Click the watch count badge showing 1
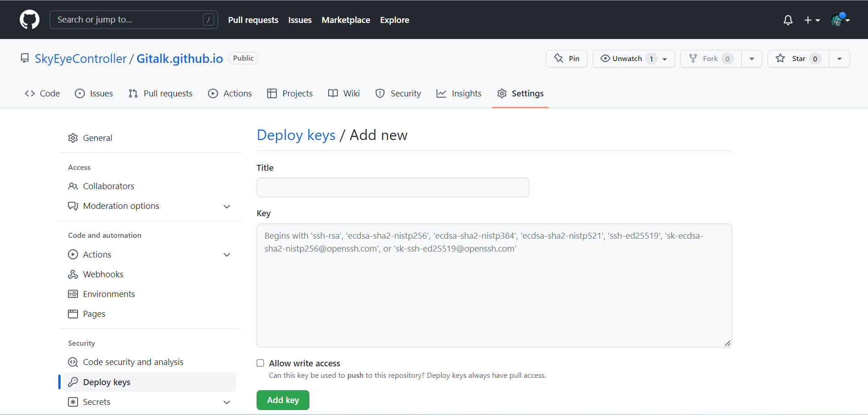 pyautogui.click(x=651, y=59)
